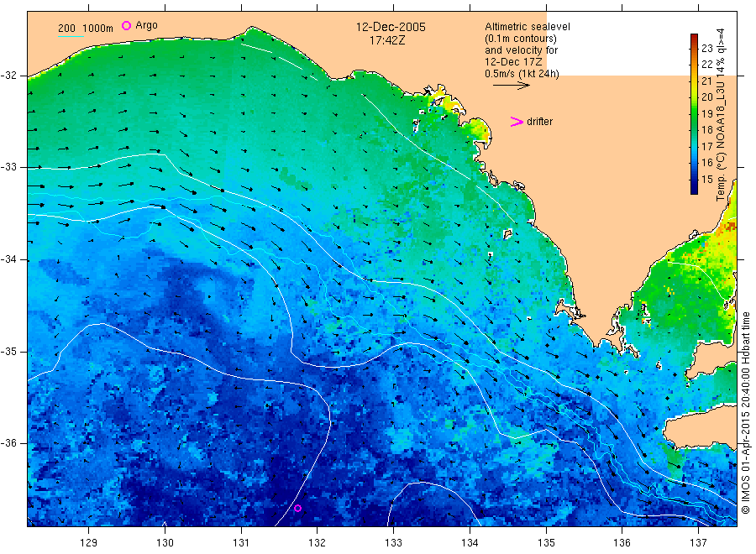Viewport: 756px width, 554px height.
Task: Click the Argo float marker near 132°E
Action: pos(297,508)
